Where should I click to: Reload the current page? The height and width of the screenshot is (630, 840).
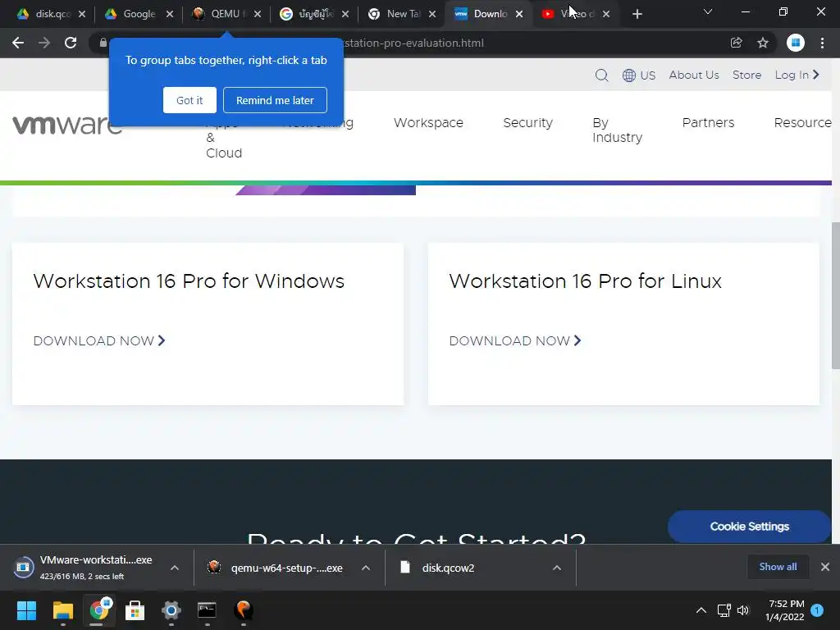pyautogui.click(x=71, y=43)
